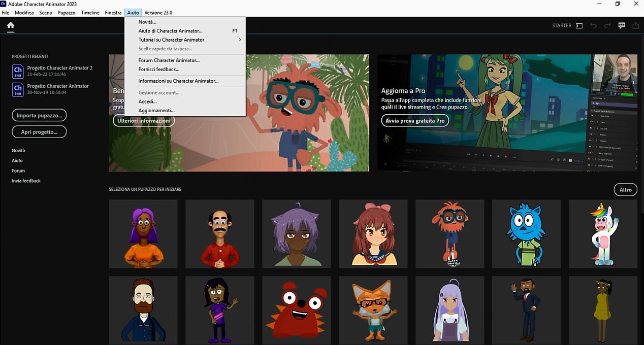Screen dimensions: 644x345
Task: Click Ulteriori informazioni button
Action: (144, 121)
